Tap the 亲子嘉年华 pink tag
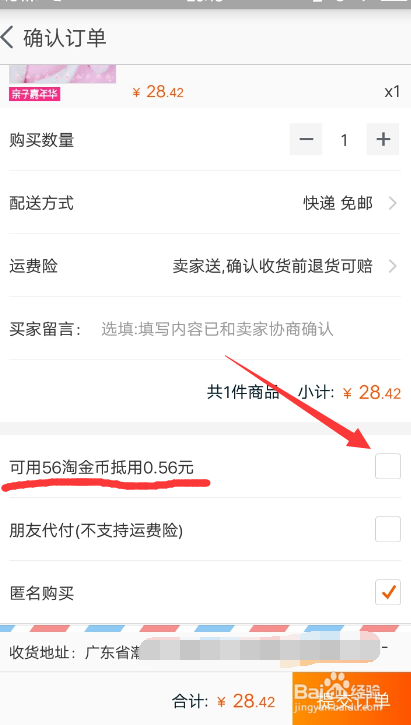Image resolution: width=411 pixels, height=725 pixels. point(35,94)
